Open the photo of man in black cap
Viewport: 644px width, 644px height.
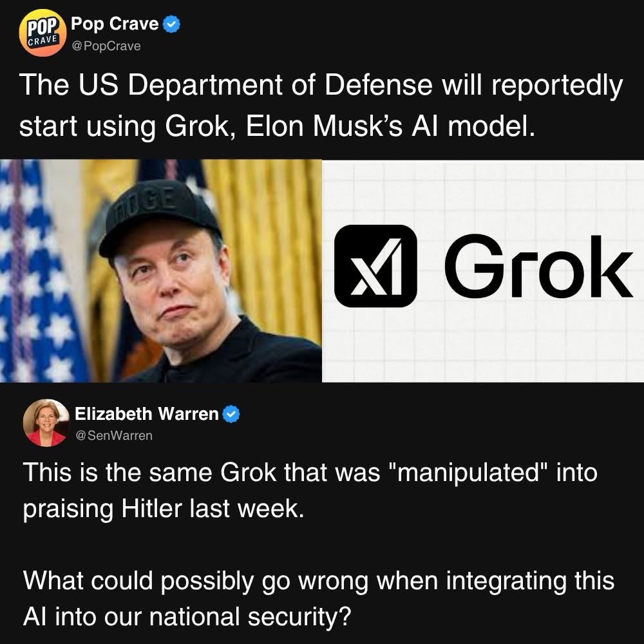160,270
